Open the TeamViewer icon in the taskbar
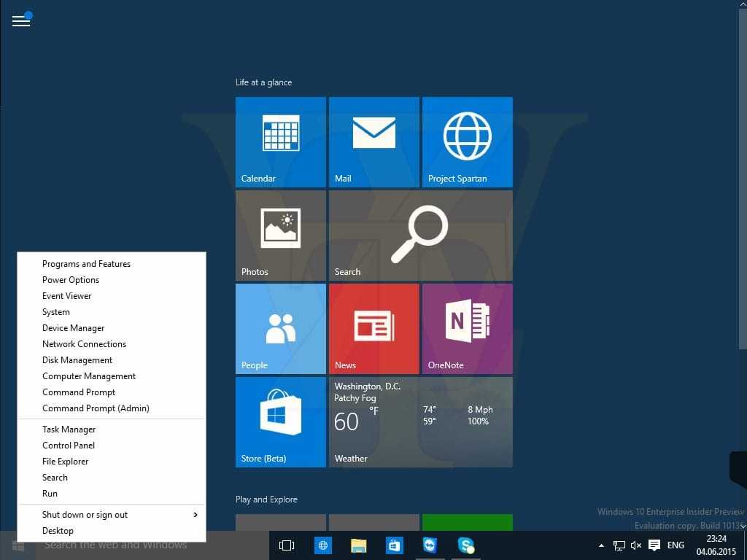This screenshot has width=747, height=560. [430, 545]
